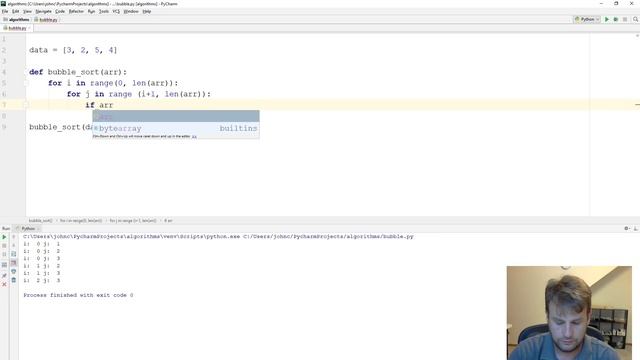Click the Stop square in Run panel sidebar
The height and width of the screenshot is (360, 640).
[4, 246]
